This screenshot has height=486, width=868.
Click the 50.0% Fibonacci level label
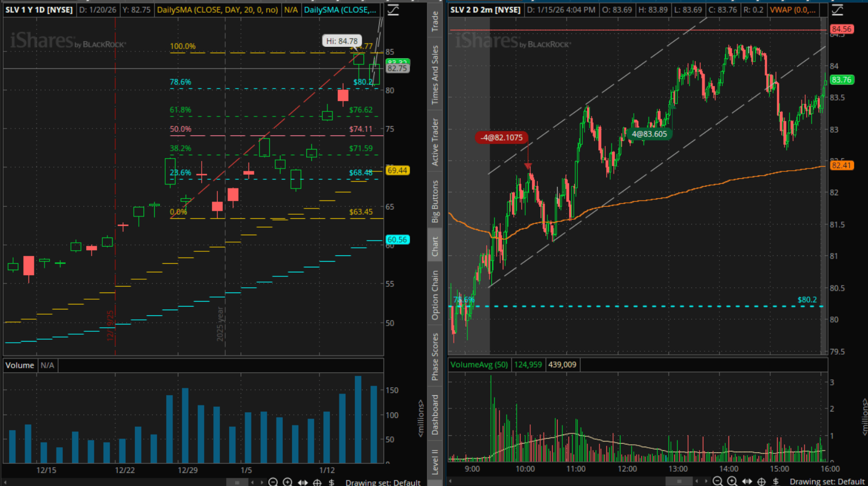click(x=181, y=129)
